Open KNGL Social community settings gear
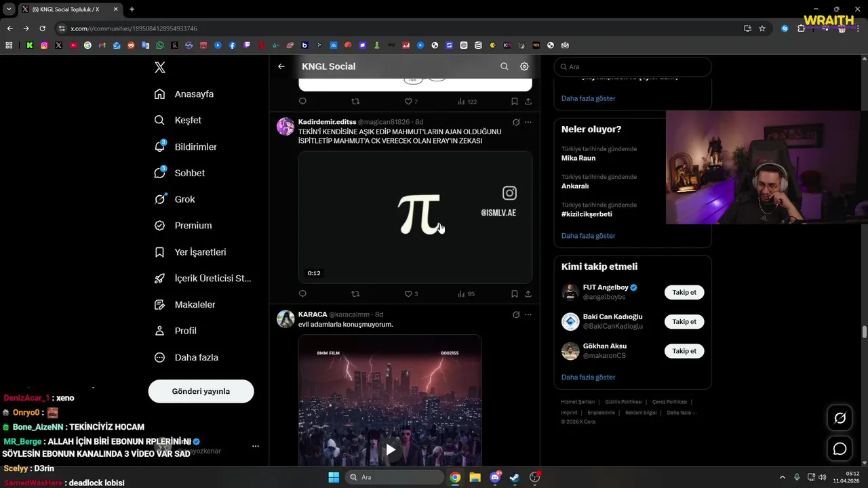The height and width of the screenshot is (488, 868). point(524,66)
